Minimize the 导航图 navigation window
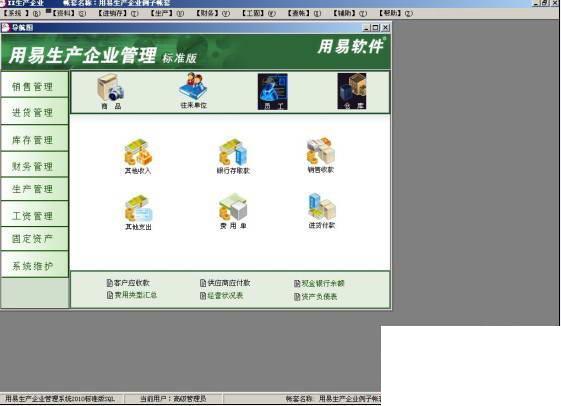The width and height of the screenshot is (561, 406). coord(366,28)
